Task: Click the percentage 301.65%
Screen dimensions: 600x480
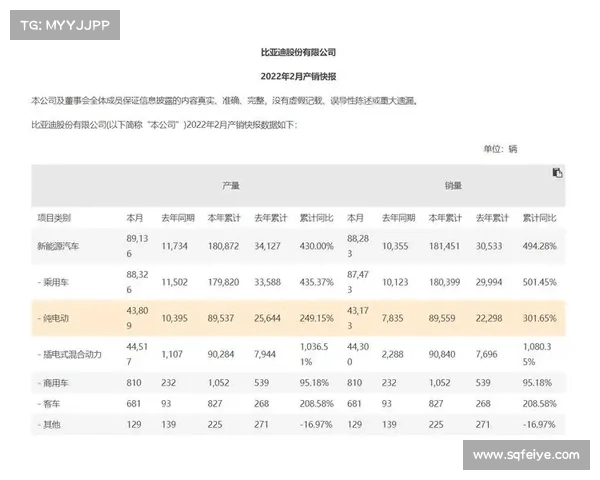Action: click(x=540, y=318)
